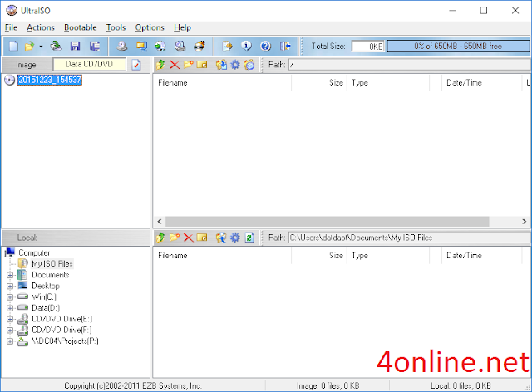Create a new image with the blank-page icon

[13, 47]
